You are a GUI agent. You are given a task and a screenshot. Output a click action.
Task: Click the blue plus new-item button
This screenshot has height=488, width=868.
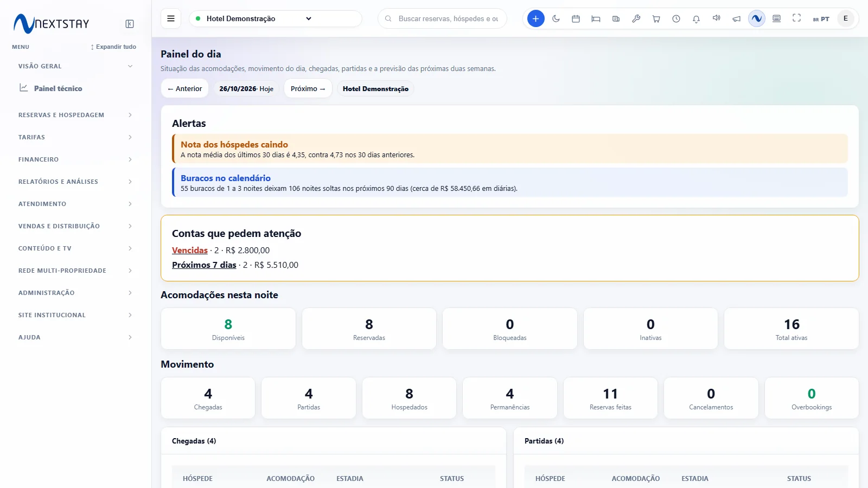tap(535, 18)
